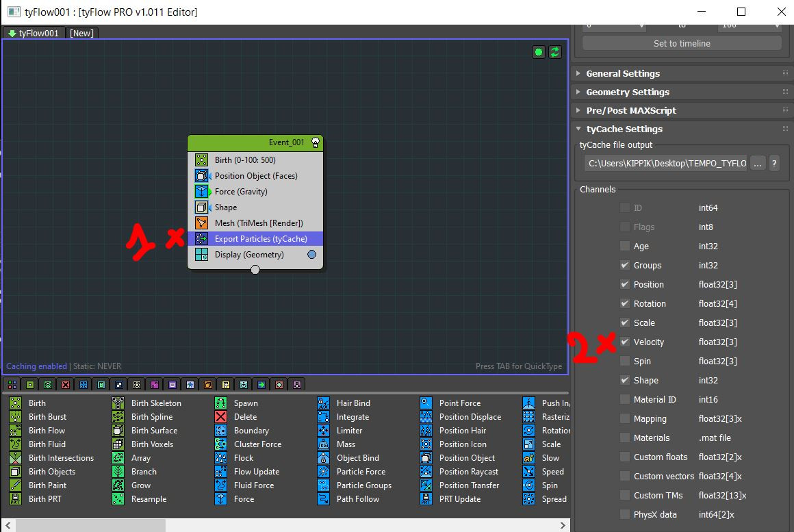Select the Birth (0-100: 500) operator row
The height and width of the screenshot is (532, 794).
pos(255,160)
